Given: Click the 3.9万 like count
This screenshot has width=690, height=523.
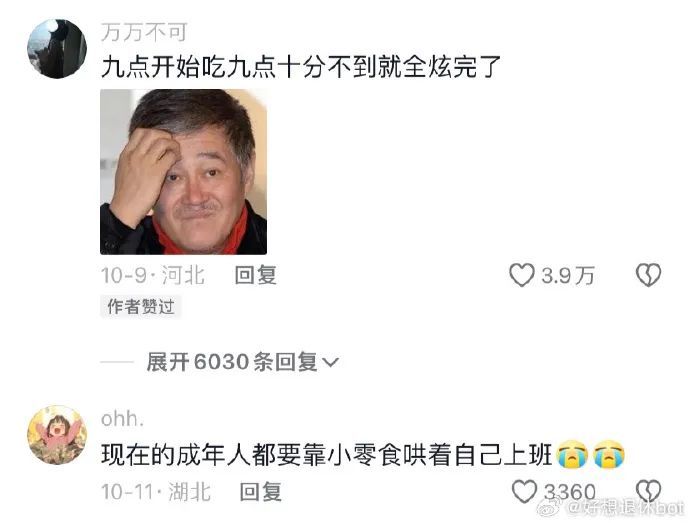Looking at the screenshot, I should pyautogui.click(x=568, y=276).
